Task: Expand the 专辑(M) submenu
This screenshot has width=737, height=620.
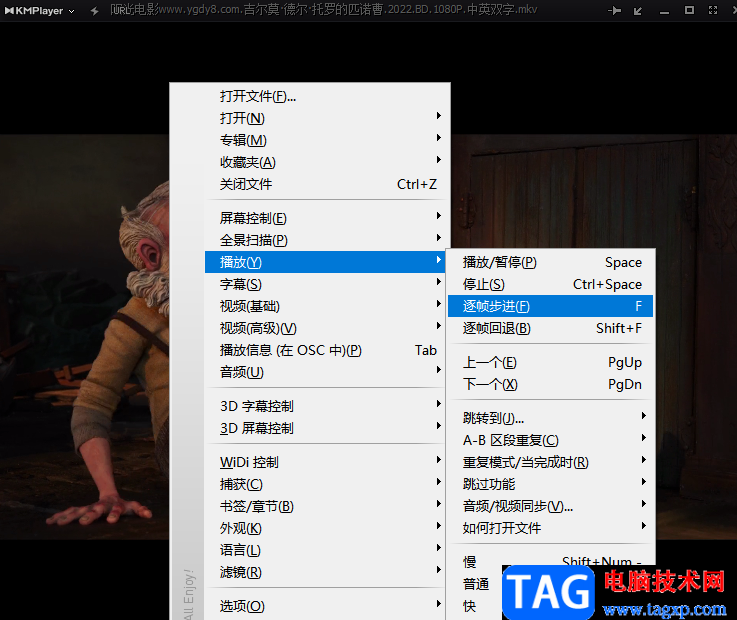Action: [x=325, y=140]
